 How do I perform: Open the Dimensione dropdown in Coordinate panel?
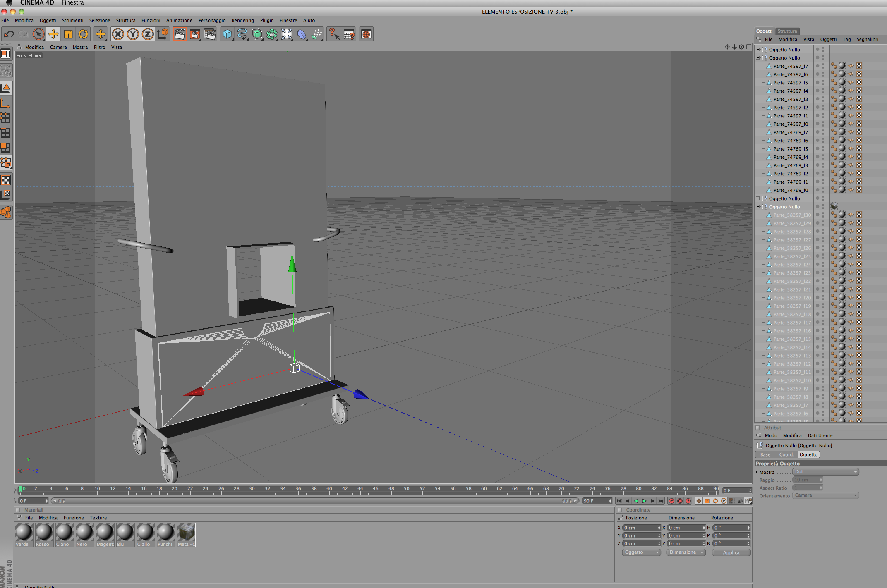click(686, 552)
